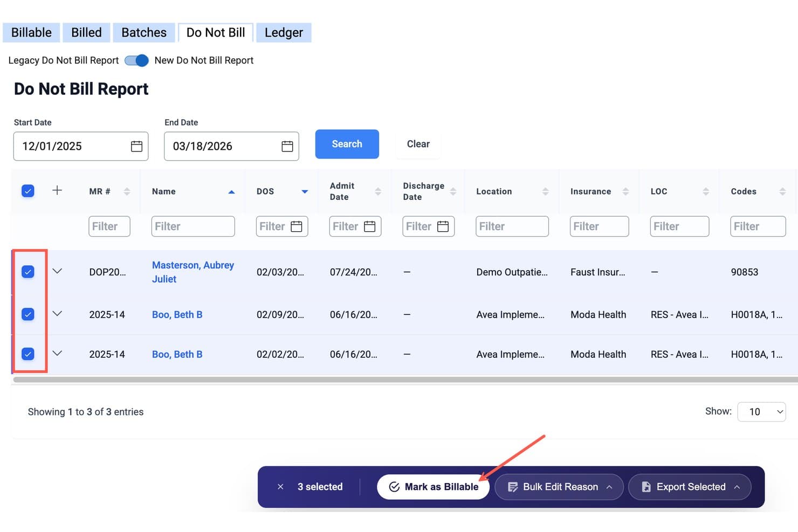Focus the LOC filter box
Viewport: 798px width, 532px height.
(679, 226)
